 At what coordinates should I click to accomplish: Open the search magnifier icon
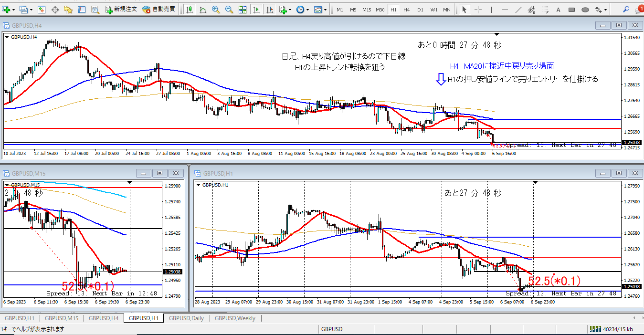pyautogui.click(x=626, y=10)
